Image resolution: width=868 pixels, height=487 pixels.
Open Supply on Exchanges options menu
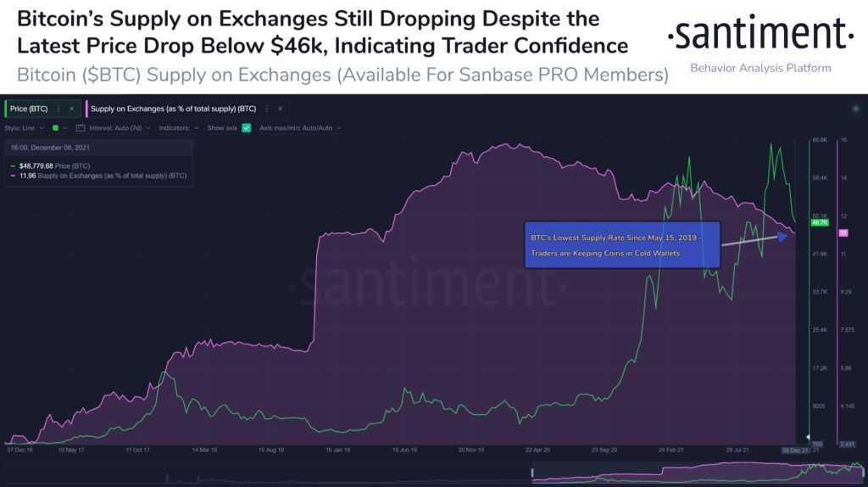(x=265, y=109)
